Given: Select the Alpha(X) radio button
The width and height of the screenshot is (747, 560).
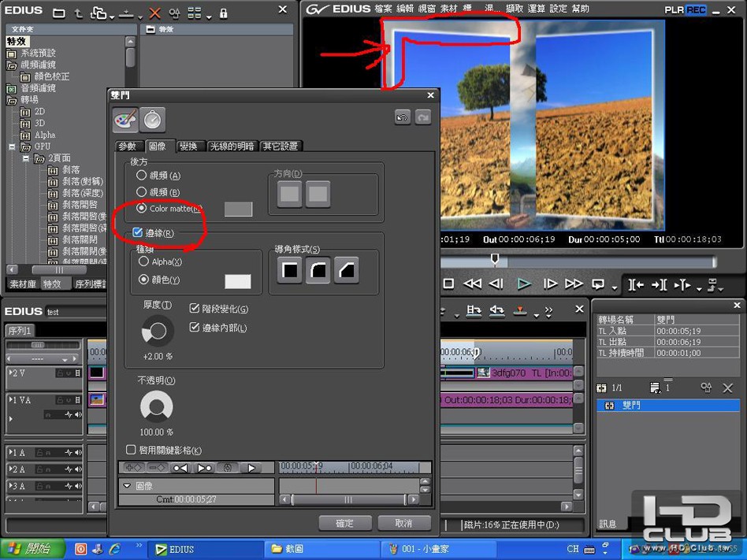Looking at the screenshot, I should pos(143,261).
